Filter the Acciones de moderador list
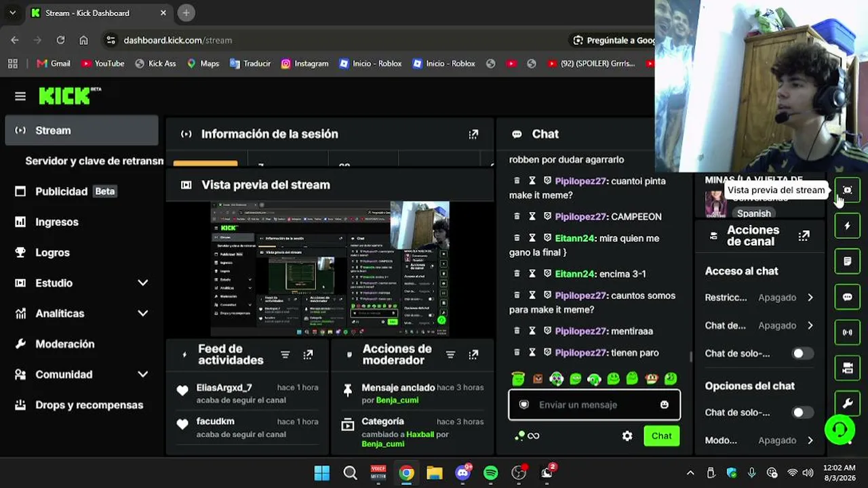 (x=450, y=354)
